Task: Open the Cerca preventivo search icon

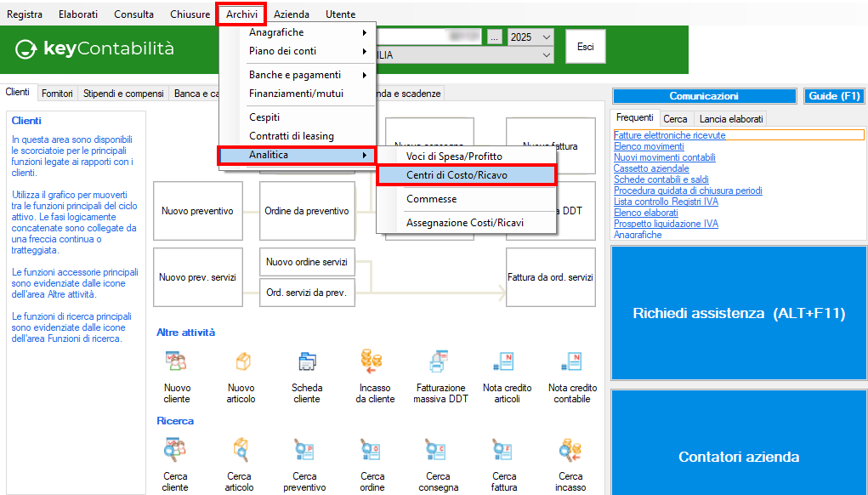Action: [x=305, y=451]
